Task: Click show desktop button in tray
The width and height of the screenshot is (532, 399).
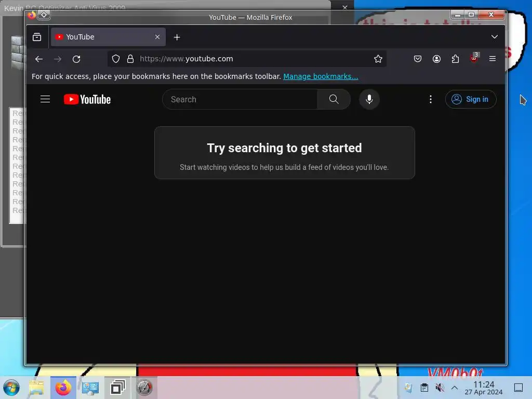Action: 518,388
